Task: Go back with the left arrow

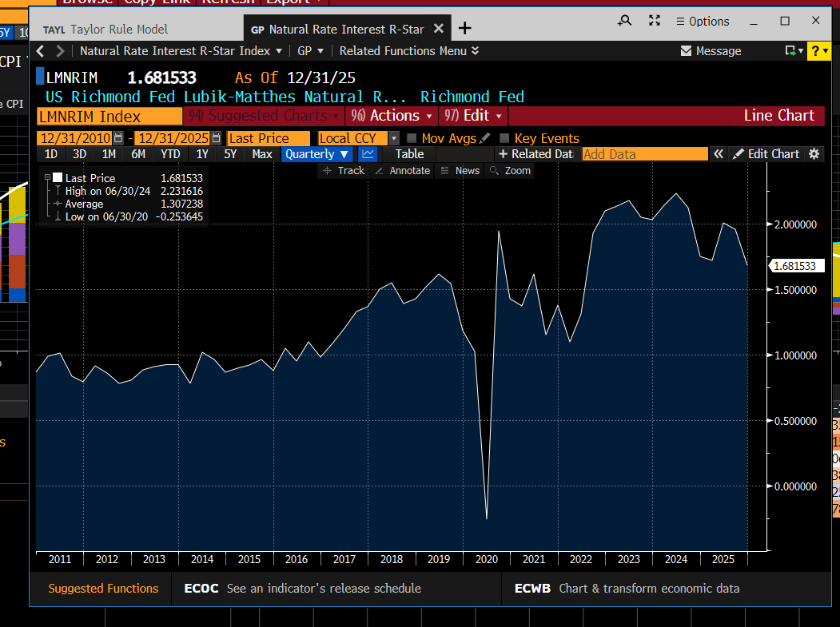Action: pos(40,51)
